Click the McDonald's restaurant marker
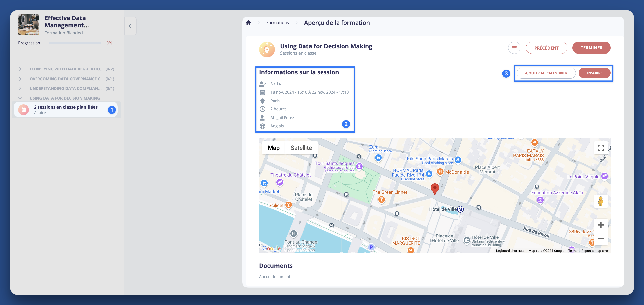 440,172
